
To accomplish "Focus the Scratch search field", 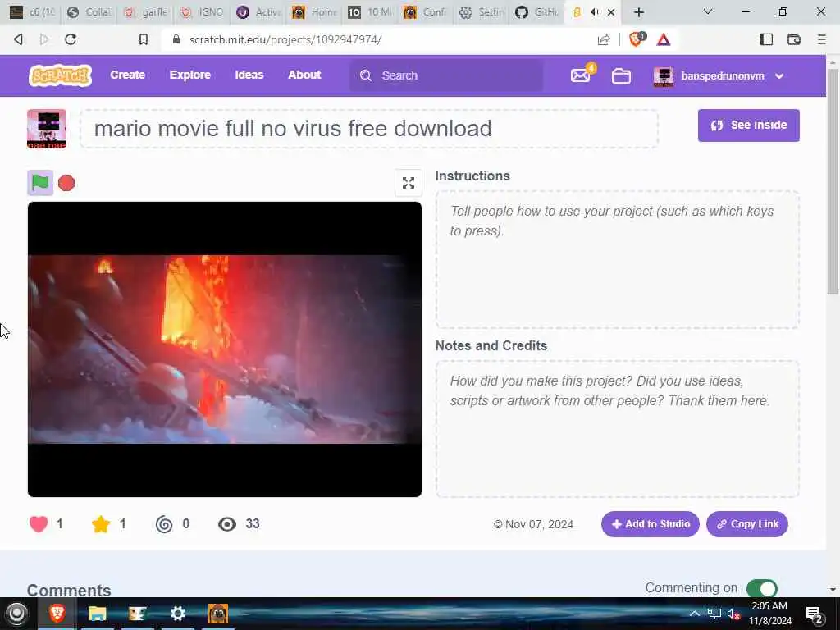I will pos(445,75).
